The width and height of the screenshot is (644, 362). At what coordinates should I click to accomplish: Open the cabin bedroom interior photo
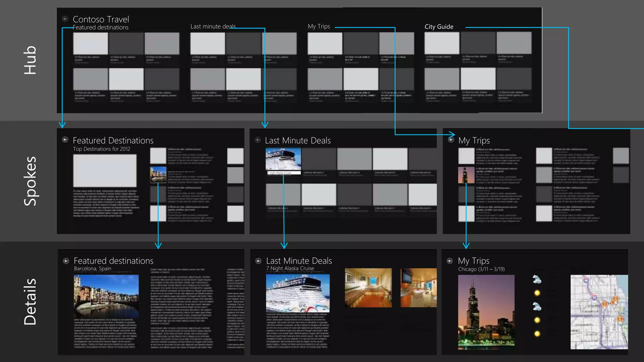[368, 288]
